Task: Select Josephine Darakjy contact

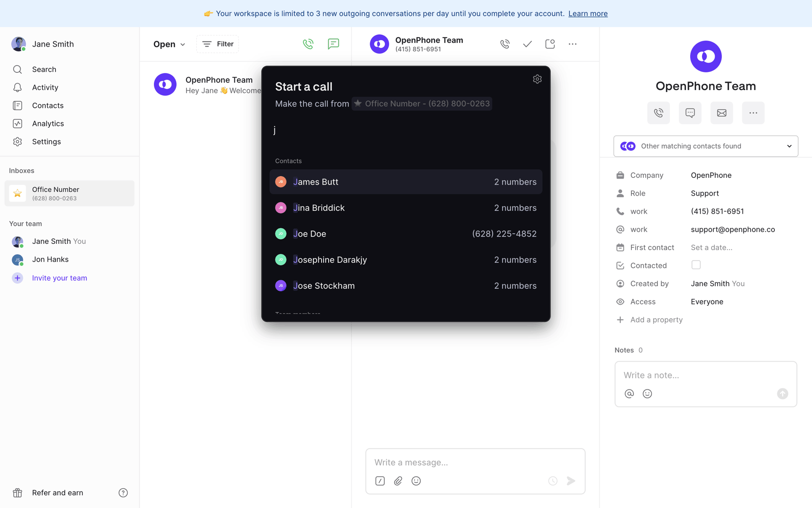Action: point(406,260)
